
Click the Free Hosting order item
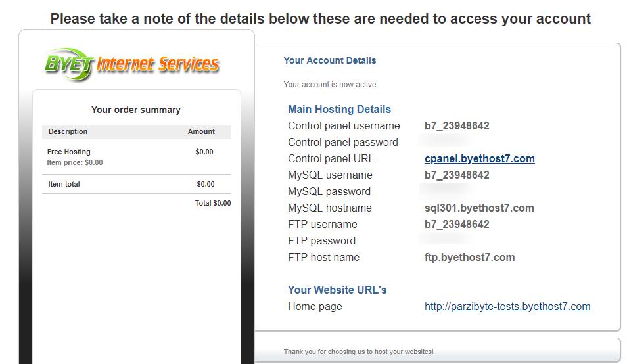[x=69, y=152]
